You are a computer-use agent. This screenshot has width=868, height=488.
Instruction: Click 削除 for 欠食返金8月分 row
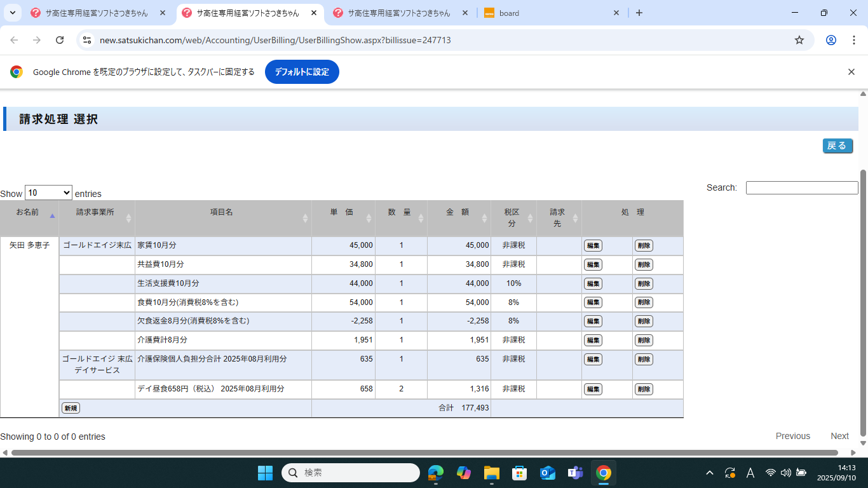[x=643, y=322]
